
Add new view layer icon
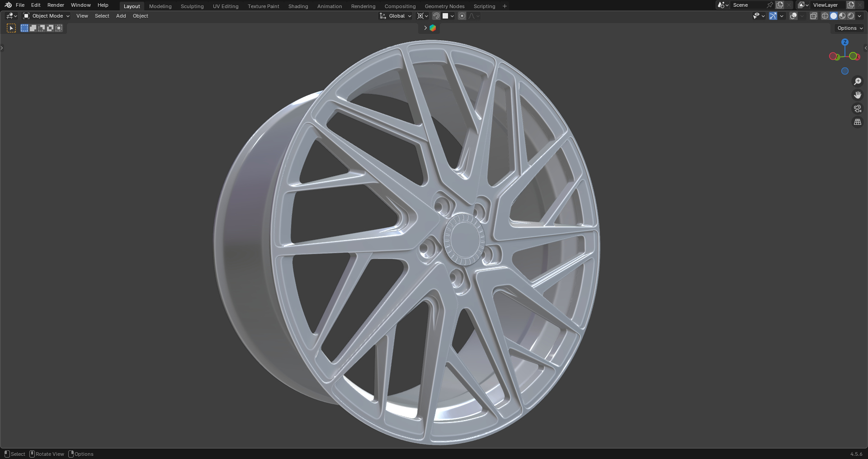coord(850,5)
